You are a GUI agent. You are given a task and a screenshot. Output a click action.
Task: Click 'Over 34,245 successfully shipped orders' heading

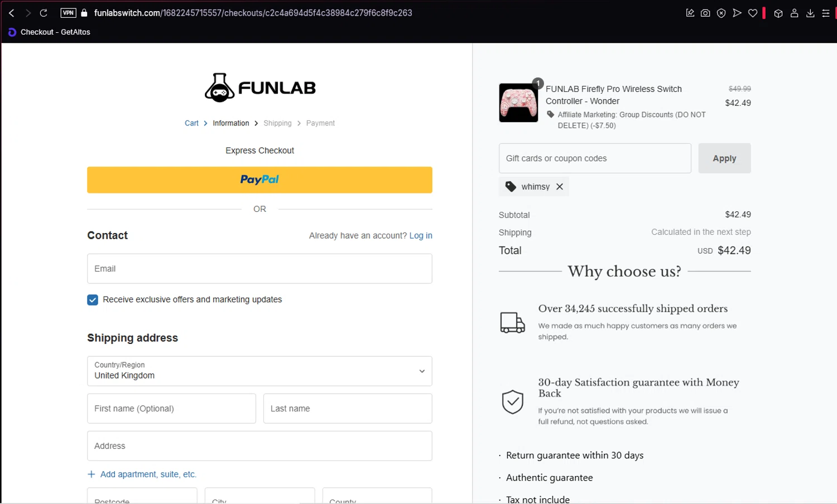coord(633,309)
